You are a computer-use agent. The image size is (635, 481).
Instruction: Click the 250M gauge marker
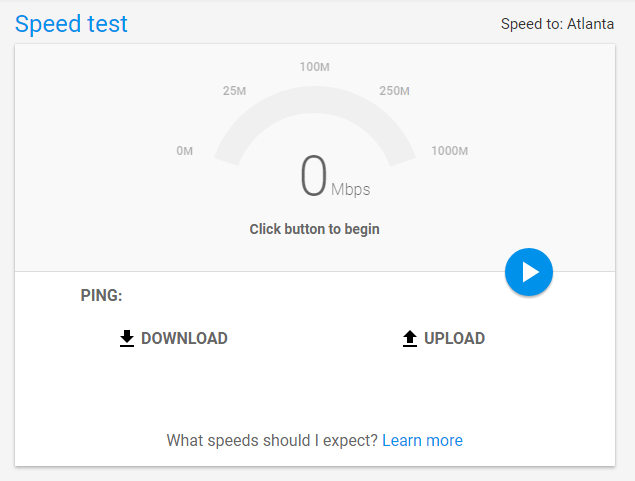(394, 91)
